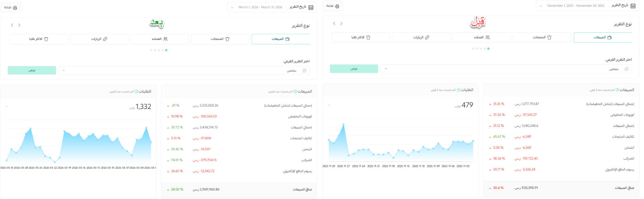
Task: Click عرض button in March 2026 report
Action: pyautogui.click(x=32, y=70)
